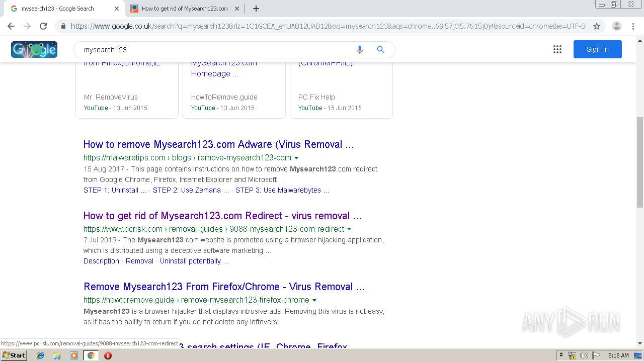
Task: Open the red Opera-style taskbar icon
Action: [108, 355]
